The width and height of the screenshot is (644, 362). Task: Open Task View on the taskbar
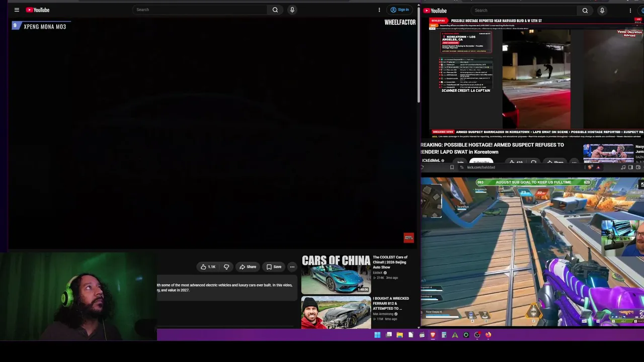click(x=389, y=335)
